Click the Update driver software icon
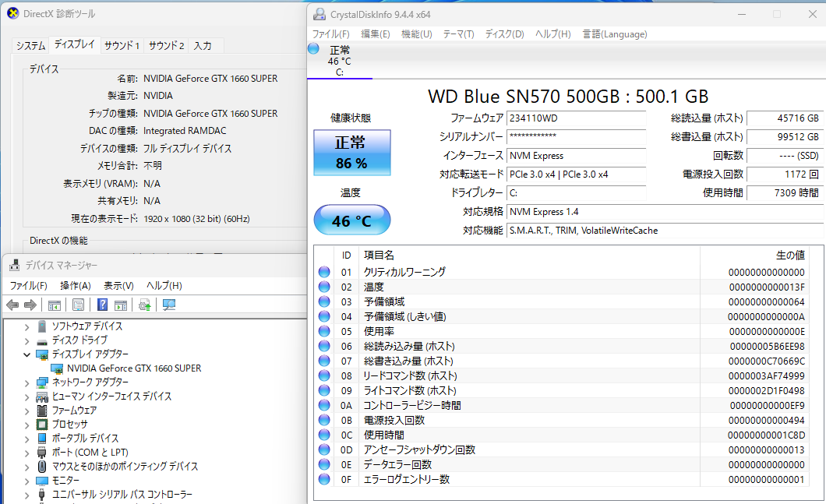 (x=145, y=305)
